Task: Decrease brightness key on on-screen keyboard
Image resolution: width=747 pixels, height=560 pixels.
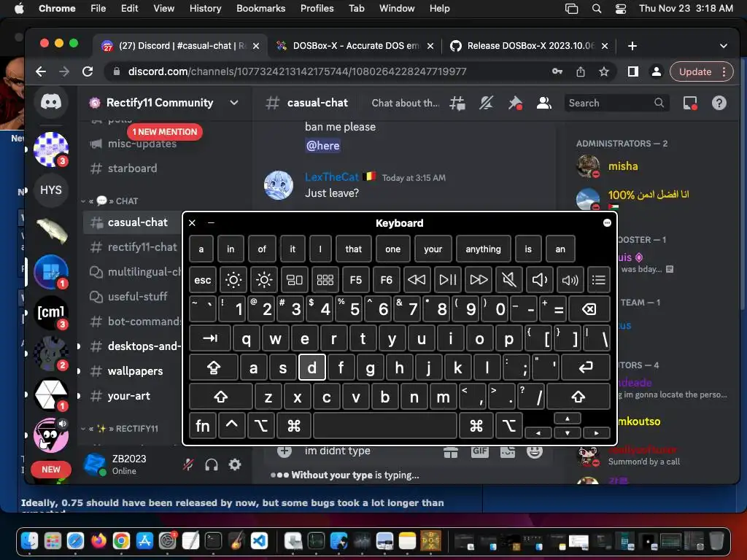Action: [x=233, y=279]
